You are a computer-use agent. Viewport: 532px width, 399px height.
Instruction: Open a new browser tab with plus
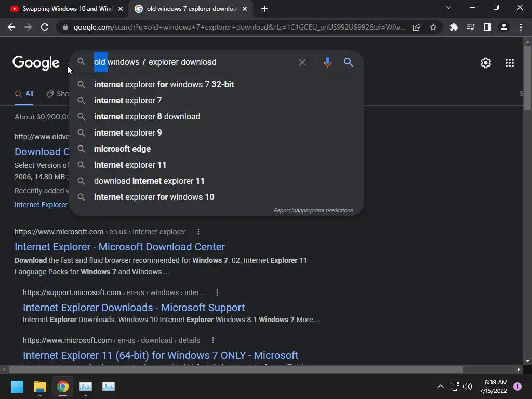[x=264, y=9]
